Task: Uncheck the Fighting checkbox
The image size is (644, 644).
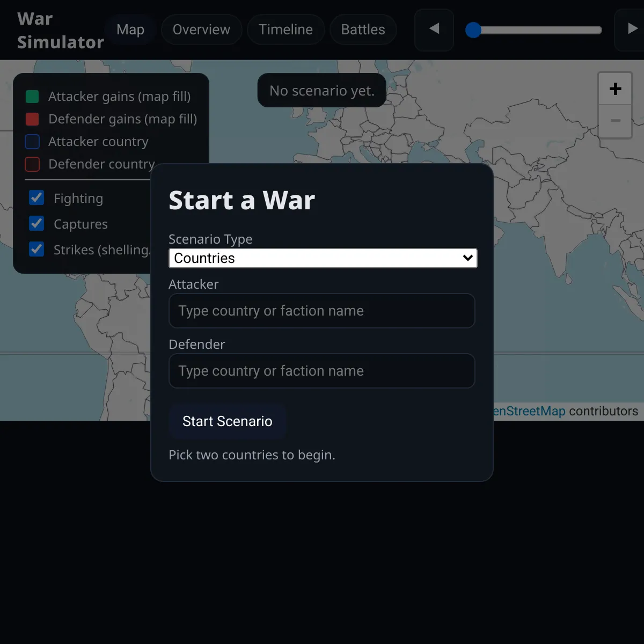Action: [x=36, y=198]
